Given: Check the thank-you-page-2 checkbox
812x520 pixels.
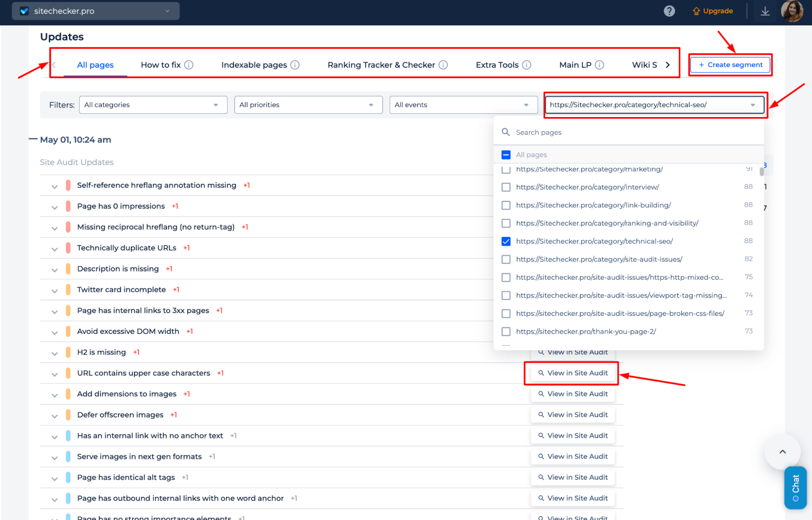Looking at the screenshot, I should tap(506, 332).
